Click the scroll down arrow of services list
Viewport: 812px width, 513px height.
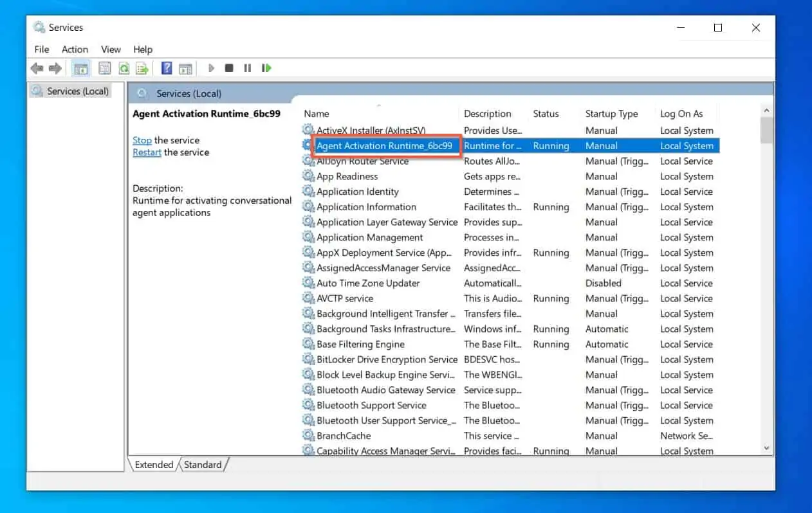coord(766,448)
